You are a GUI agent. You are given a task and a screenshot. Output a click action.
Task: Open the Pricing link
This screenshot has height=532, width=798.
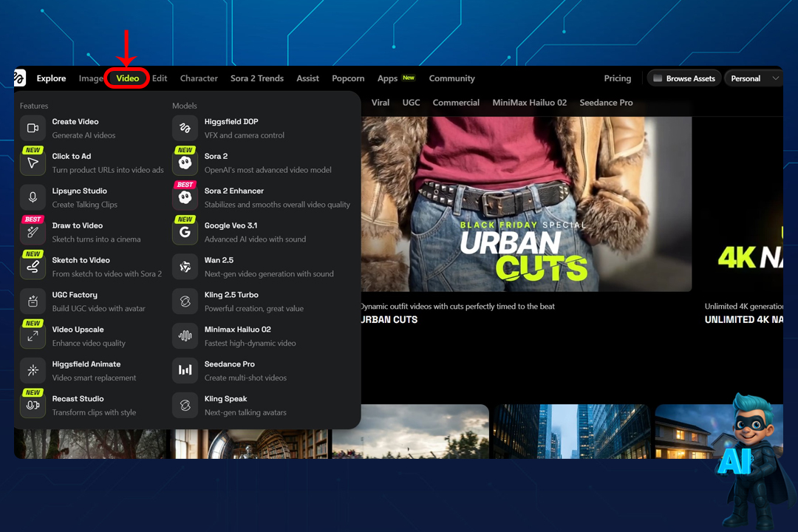pos(617,78)
